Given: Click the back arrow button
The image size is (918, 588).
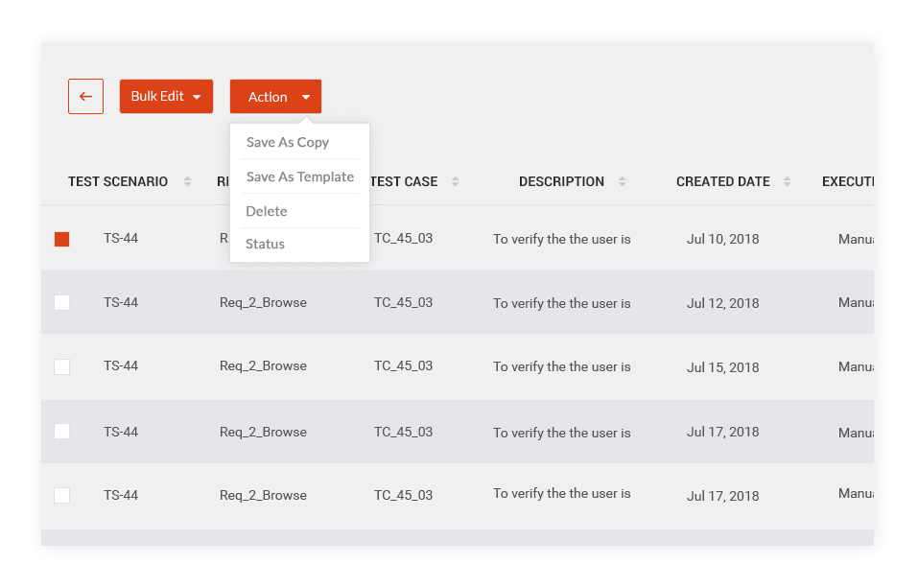Looking at the screenshot, I should (x=85, y=96).
